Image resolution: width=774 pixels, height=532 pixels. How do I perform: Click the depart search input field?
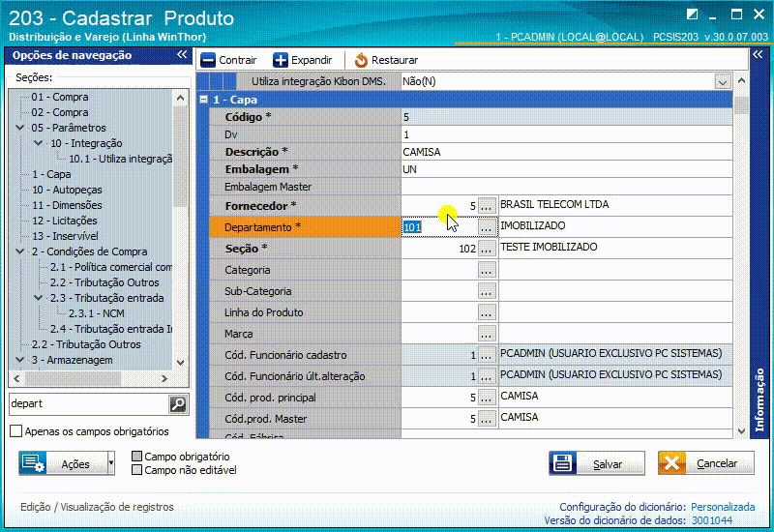(88, 404)
